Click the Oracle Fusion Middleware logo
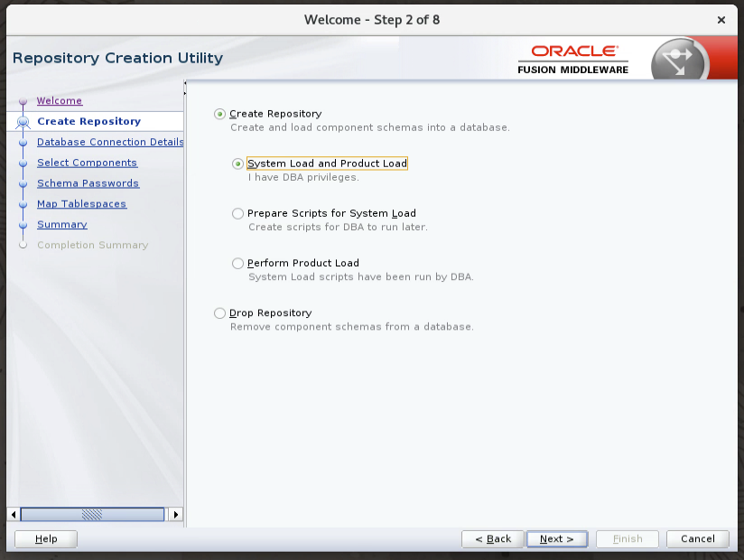The height and width of the screenshot is (560, 744). click(x=572, y=60)
